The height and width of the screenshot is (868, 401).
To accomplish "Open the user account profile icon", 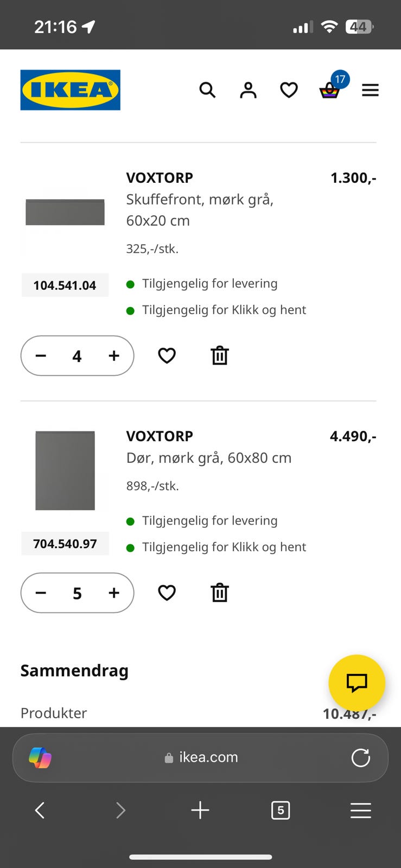I will [x=248, y=90].
